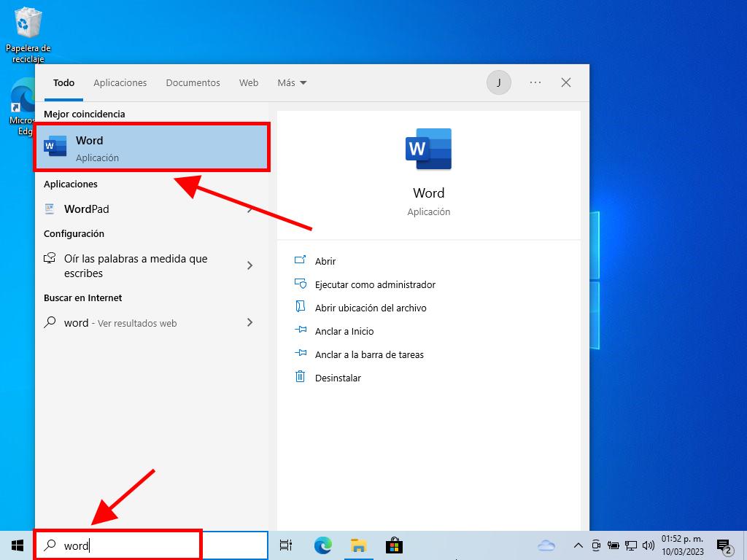The image size is (747, 560).
Task: Click the Task View taskbar icon
Action: 286,545
